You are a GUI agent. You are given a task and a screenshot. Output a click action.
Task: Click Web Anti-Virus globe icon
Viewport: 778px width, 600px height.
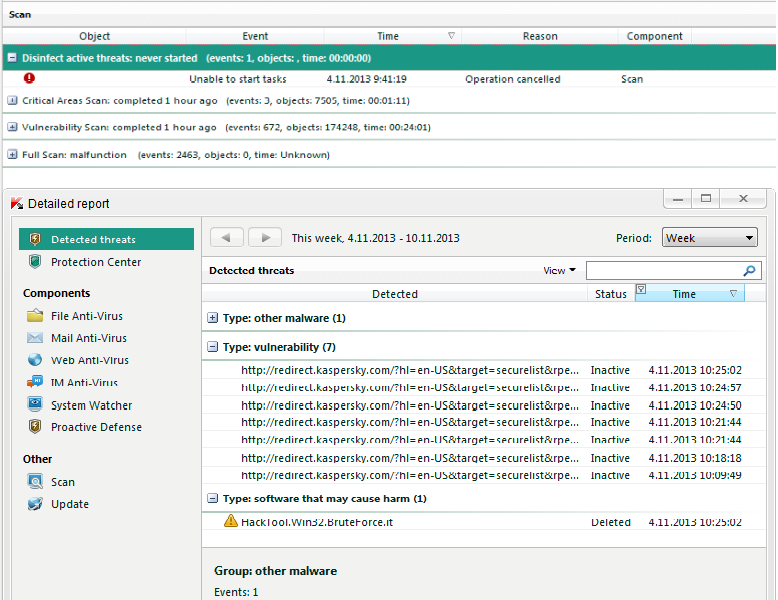[x=35, y=360]
